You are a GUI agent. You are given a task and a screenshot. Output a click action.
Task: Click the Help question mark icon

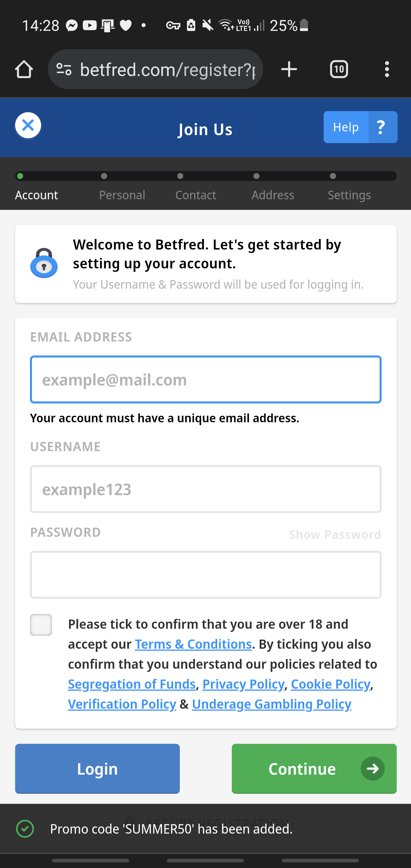380,127
